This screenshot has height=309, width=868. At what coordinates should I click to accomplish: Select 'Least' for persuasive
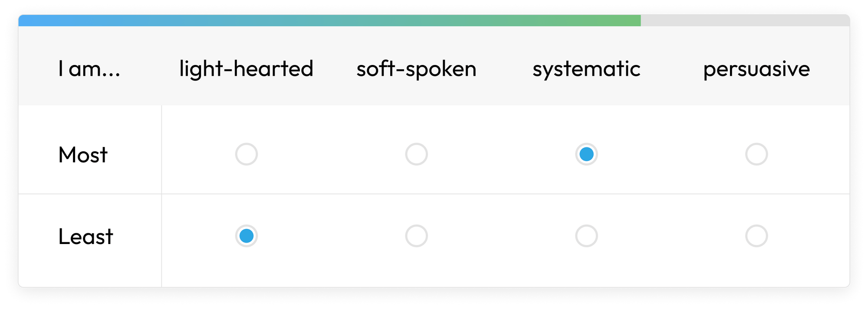click(756, 236)
